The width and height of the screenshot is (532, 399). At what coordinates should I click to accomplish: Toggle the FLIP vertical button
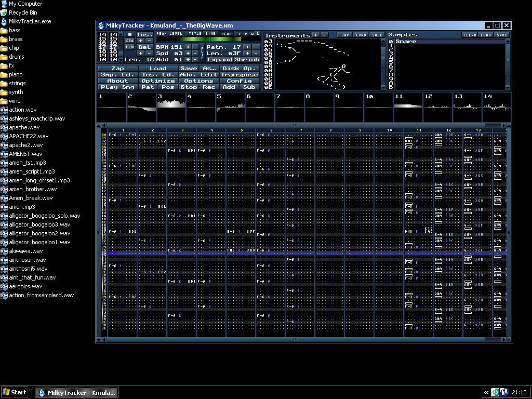(x=203, y=54)
